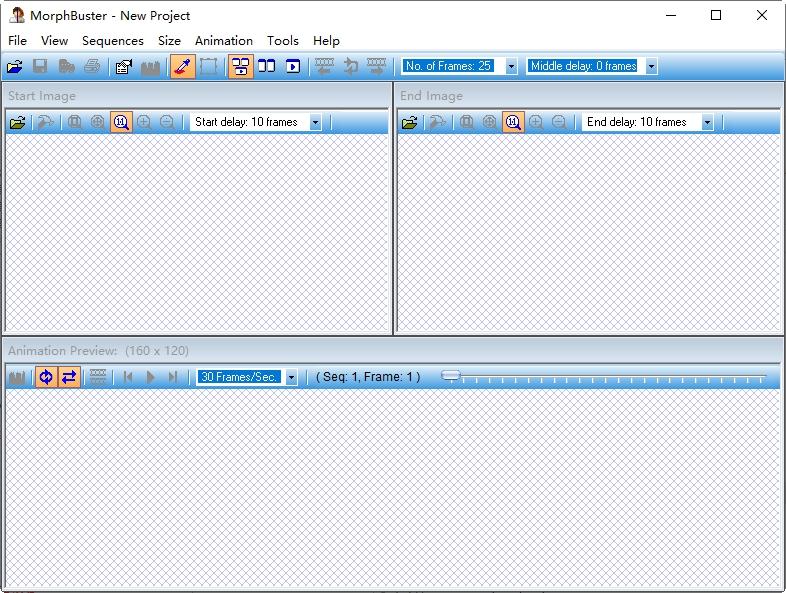This screenshot has height=593, width=786.
Task: Click the render animation icon in main toolbar
Action: tap(150, 66)
